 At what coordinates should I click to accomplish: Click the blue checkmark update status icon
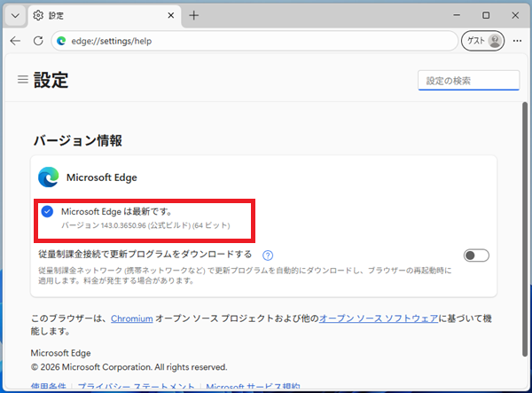click(47, 211)
